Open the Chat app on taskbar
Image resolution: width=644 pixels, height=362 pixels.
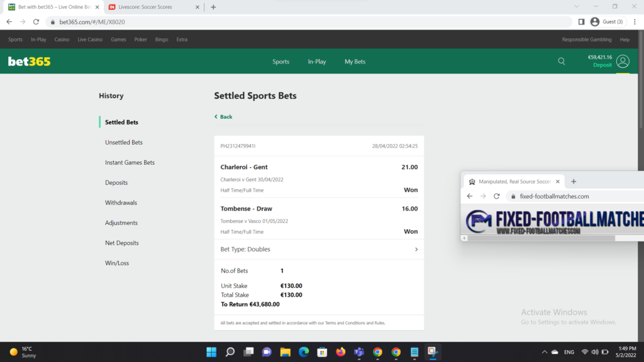267,352
